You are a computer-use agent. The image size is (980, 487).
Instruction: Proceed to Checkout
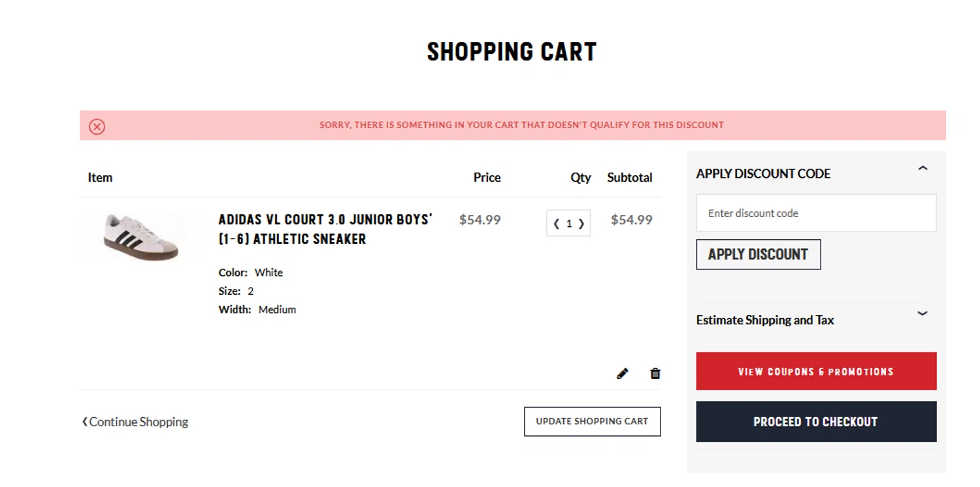click(x=816, y=422)
